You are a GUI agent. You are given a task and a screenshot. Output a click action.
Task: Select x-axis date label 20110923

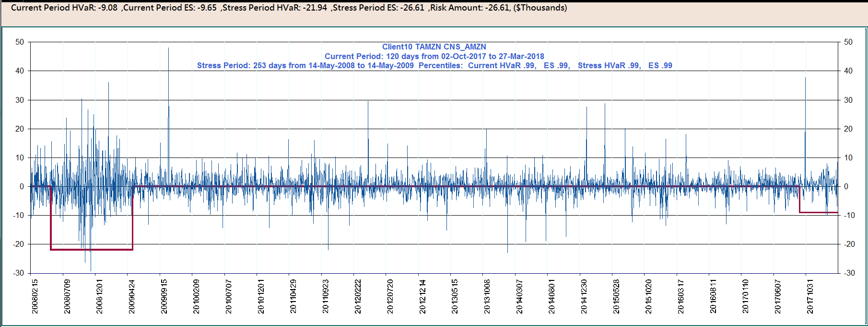click(x=326, y=297)
